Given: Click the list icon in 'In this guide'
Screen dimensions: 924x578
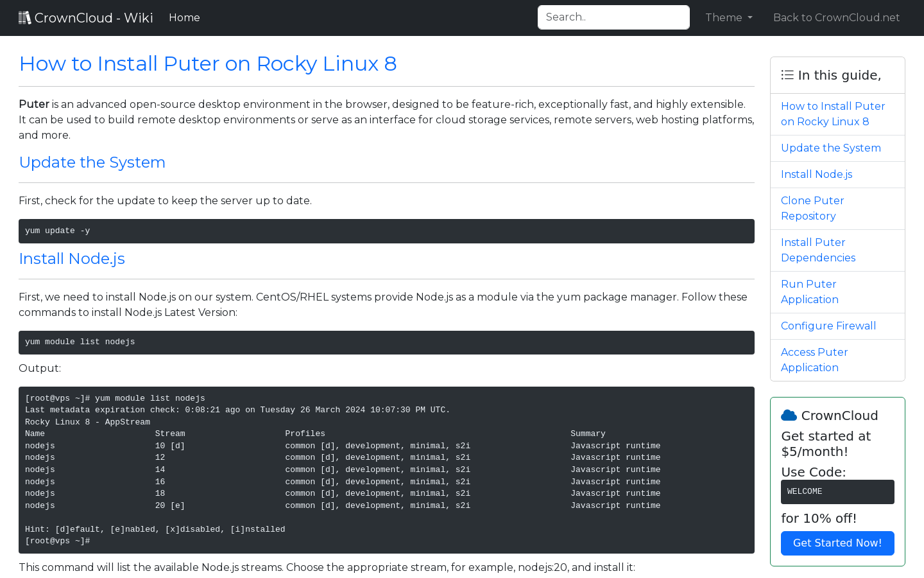Looking at the screenshot, I should (787, 74).
